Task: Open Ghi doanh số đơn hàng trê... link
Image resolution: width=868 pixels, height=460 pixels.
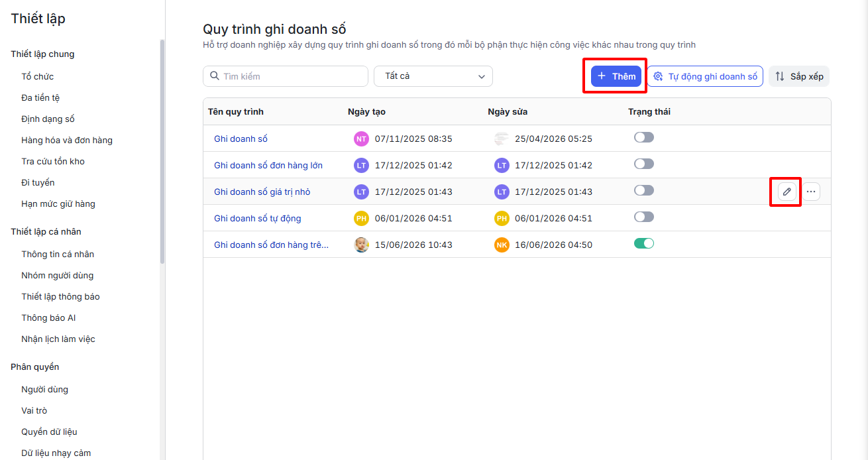Action: [x=271, y=245]
